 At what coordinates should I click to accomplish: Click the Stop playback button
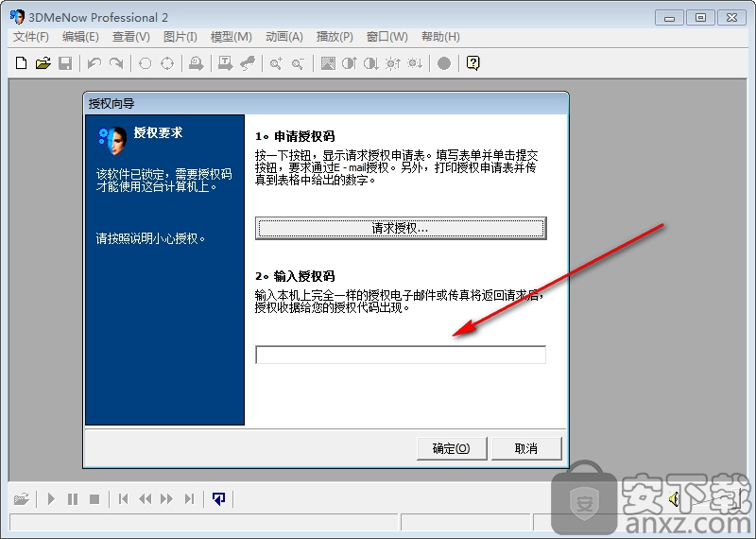[x=94, y=499]
